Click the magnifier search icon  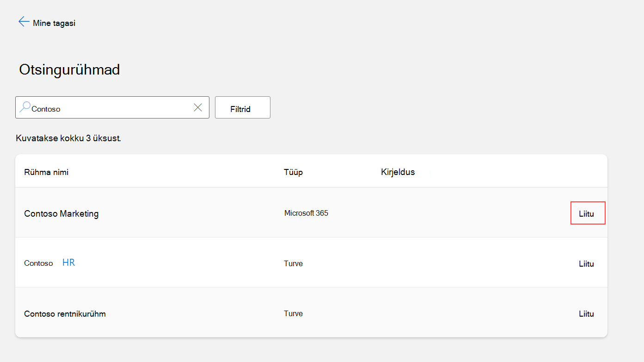(x=25, y=107)
